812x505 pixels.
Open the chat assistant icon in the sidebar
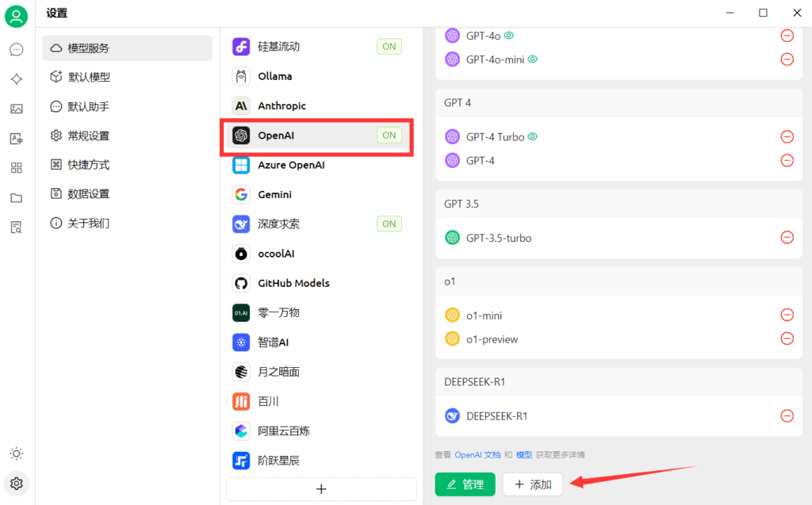pyautogui.click(x=17, y=50)
